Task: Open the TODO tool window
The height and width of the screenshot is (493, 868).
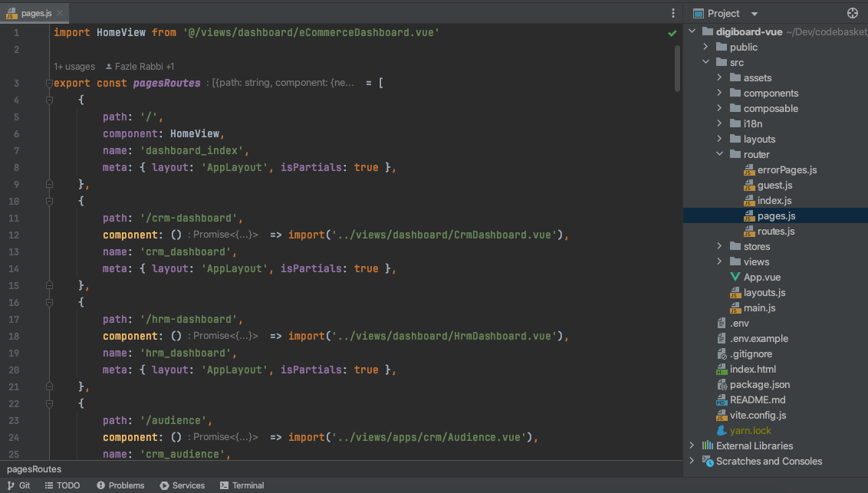Action: (x=61, y=485)
